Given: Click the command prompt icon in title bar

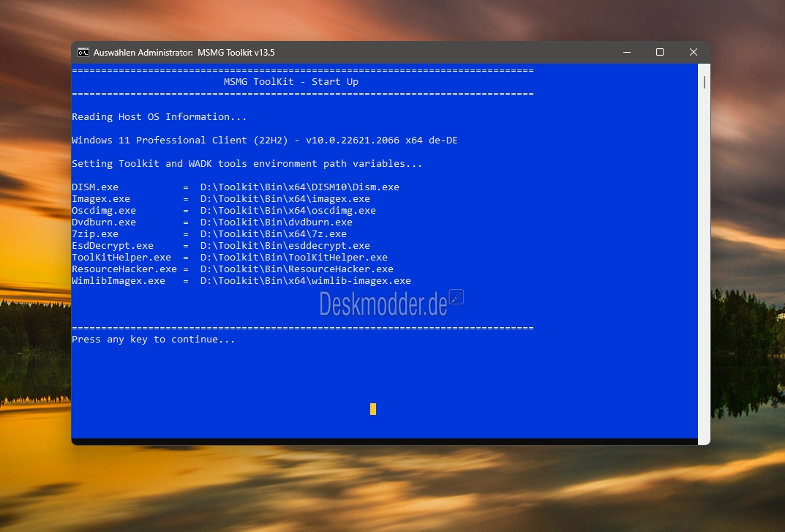Looking at the screenshot, I should coord(83,53).
